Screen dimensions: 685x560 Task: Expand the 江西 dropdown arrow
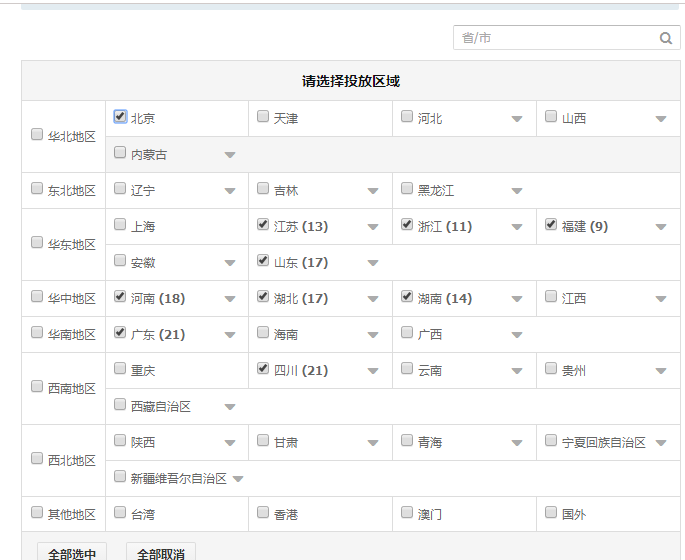coord(661,299)
